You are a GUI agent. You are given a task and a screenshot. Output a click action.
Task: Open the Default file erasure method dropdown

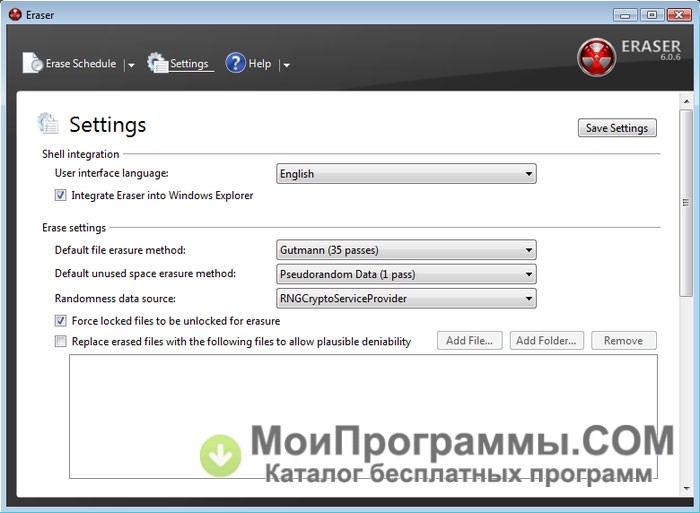point(406,250)
